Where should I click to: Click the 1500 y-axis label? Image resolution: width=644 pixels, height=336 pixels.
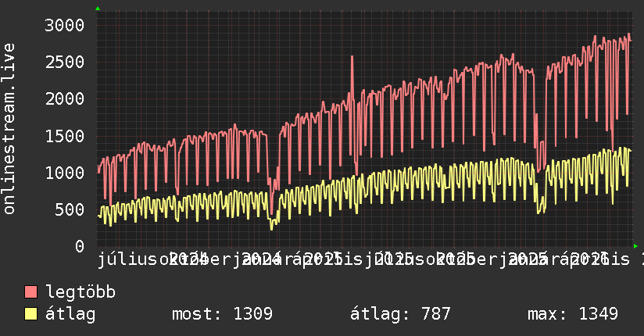coord(65,136)
